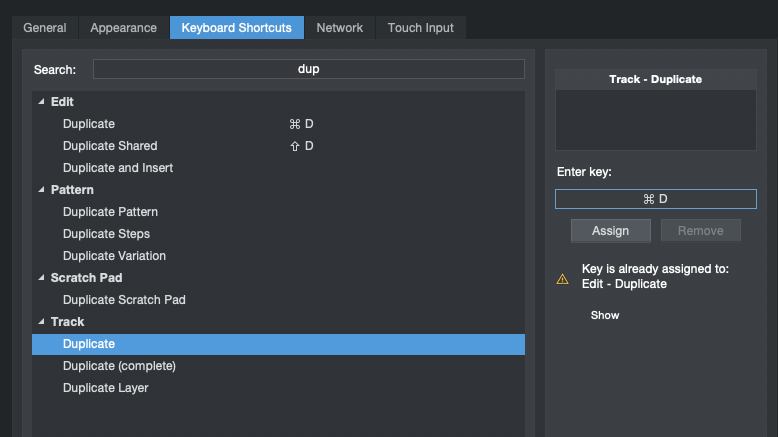The height and width of the screenshot is (437, 778).
Task: Select the Keyboard Shortcuts tab
Action: (x=236, y=28)
